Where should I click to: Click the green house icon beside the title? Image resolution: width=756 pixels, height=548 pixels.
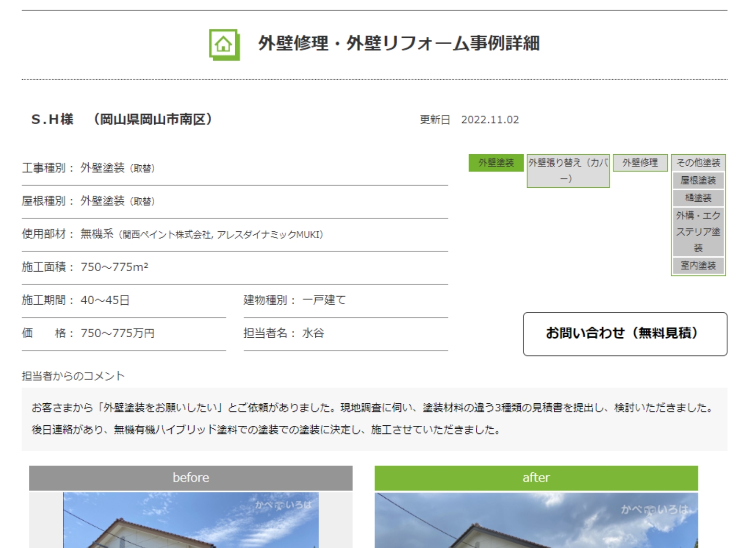(x=224, y=45)
